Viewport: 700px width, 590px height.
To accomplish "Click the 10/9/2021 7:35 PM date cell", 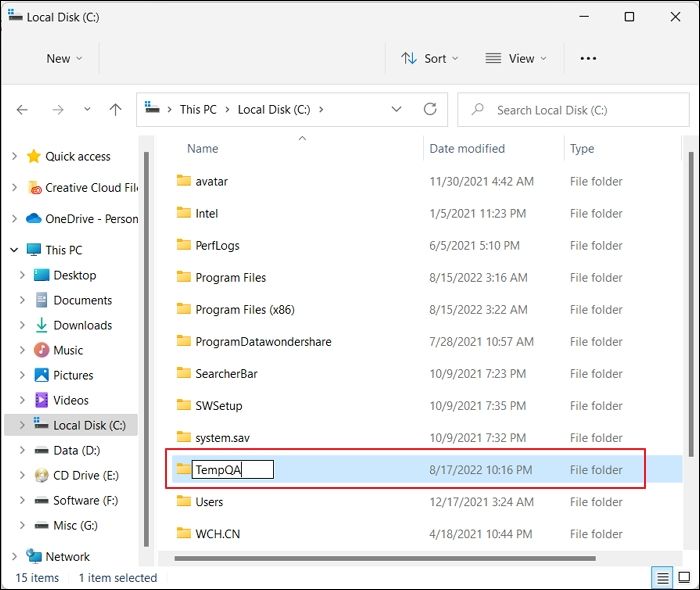I will [x=478, y=406].
